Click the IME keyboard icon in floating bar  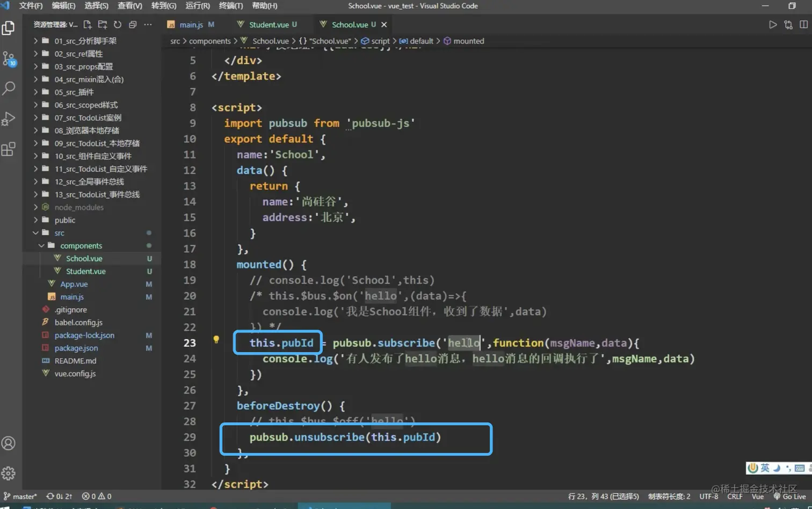(x=800, y=468)
